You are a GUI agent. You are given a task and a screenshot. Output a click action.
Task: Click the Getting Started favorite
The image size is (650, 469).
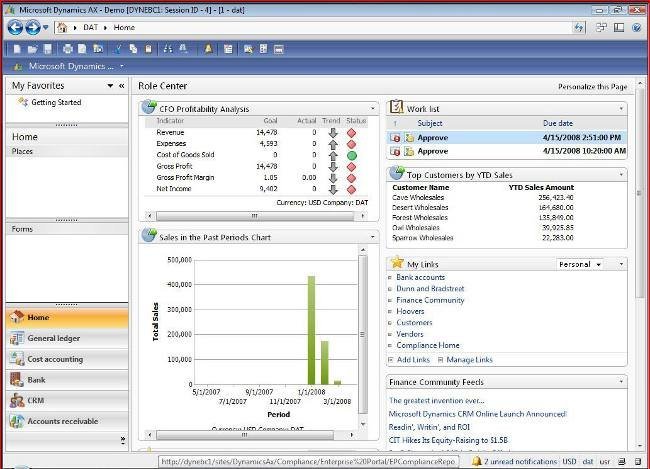(x=56, y=102)
